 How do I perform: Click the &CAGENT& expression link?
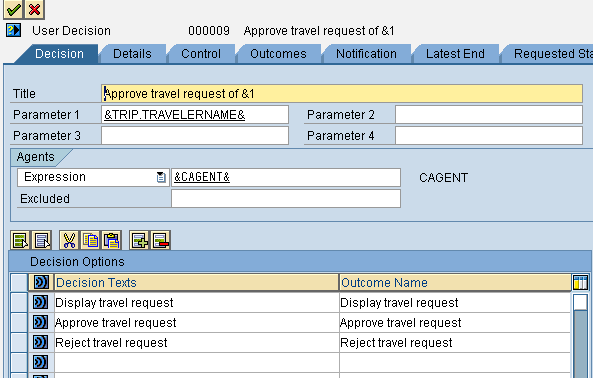[202, 177]
